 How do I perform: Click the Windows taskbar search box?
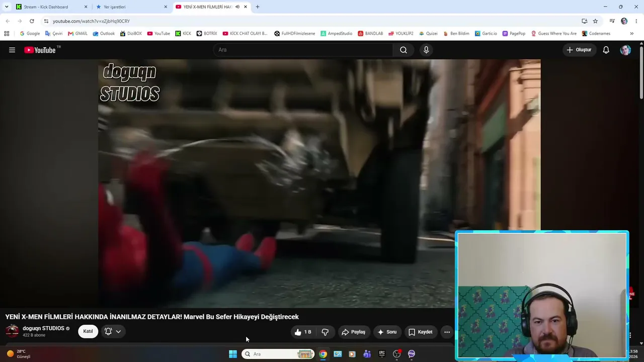coord(278,354)
